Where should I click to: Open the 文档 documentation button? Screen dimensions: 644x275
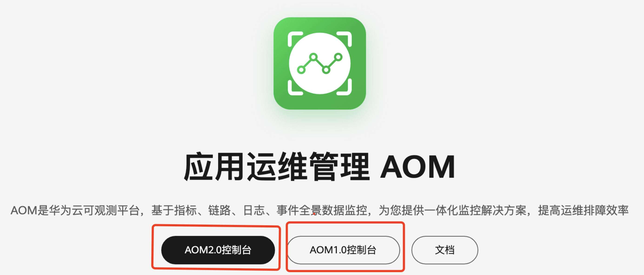point(445,250)
